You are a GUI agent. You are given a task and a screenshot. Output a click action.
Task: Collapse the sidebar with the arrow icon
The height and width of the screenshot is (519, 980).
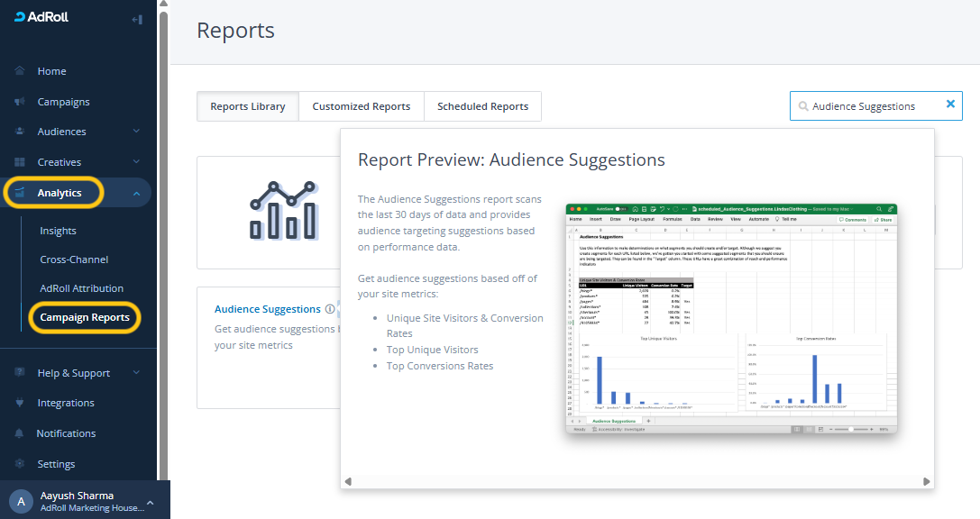136,19
